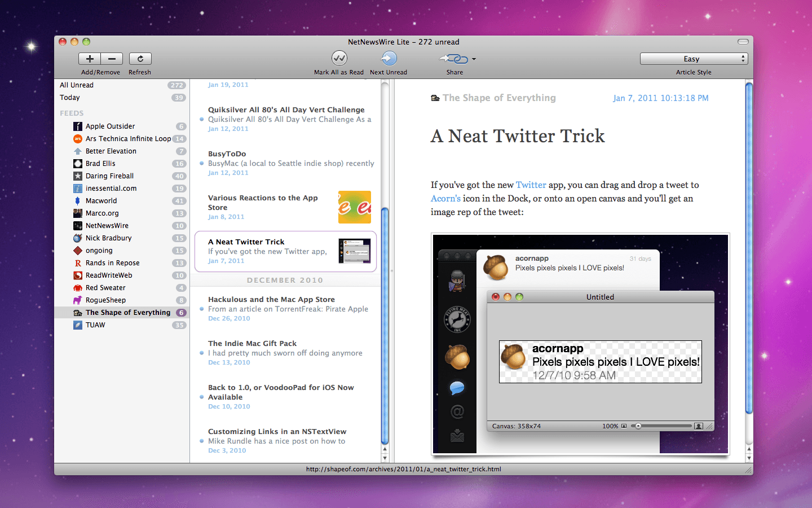The image size is (812, 508).
Task: Open the Article Style dropdown
Action: [694, 59]
